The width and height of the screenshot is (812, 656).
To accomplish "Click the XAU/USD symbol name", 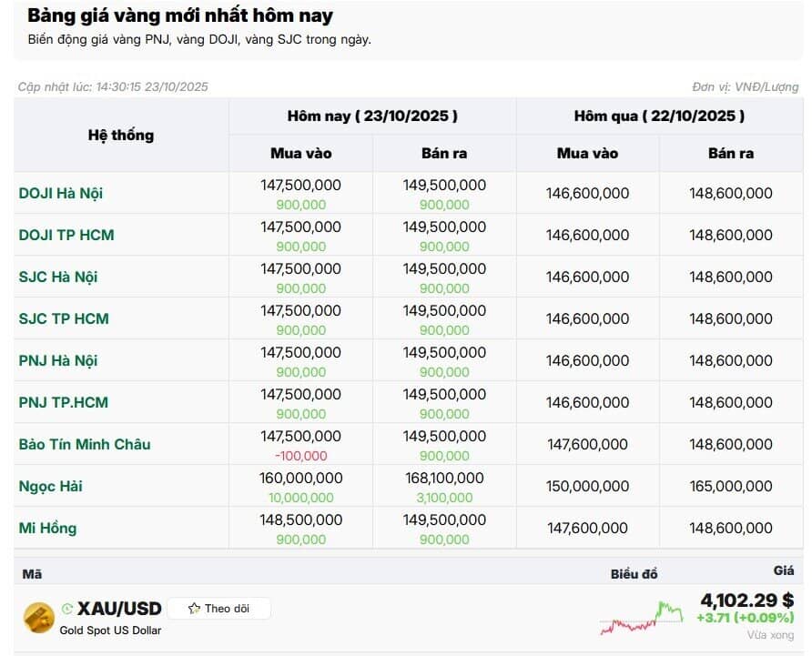I will [119, 609].
